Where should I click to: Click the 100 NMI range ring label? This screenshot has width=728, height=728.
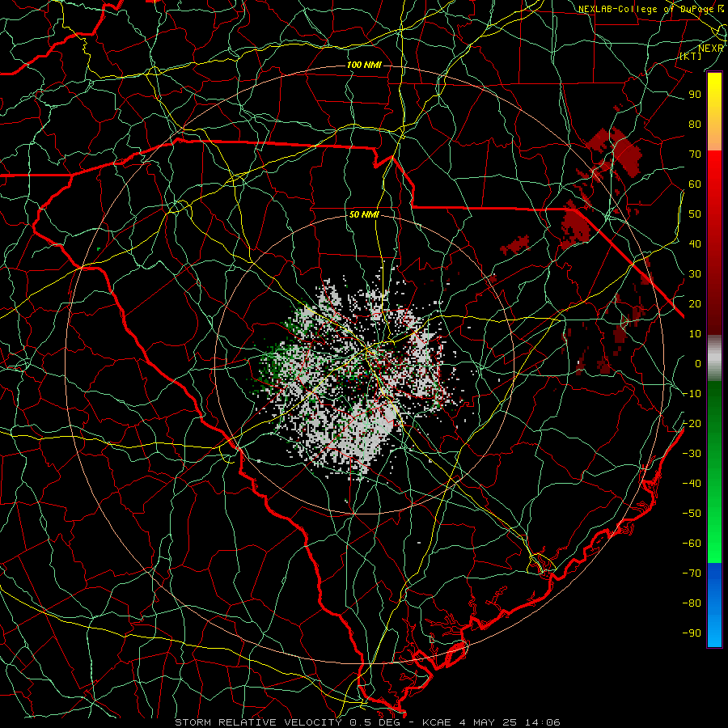(x=364, y=65)
